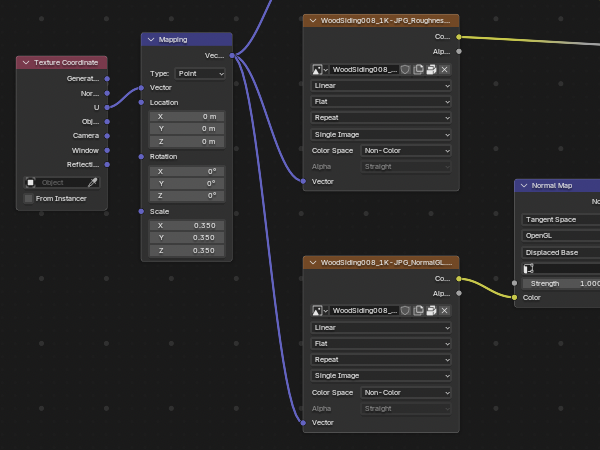
Task: Click the UV output socket of Texture Coordinate
Action: 107,108
